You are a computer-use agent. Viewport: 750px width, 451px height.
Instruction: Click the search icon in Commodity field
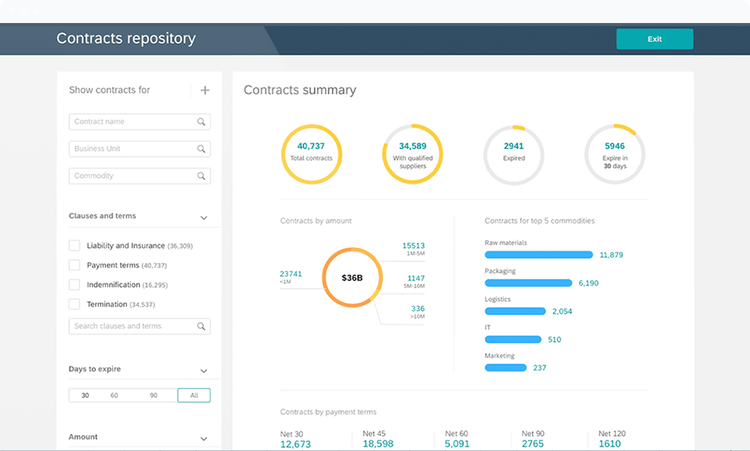coord(201,176)
